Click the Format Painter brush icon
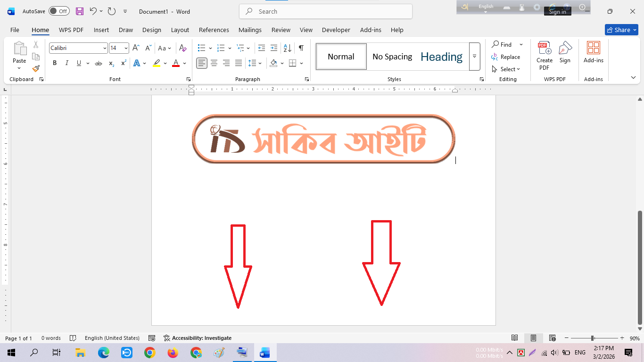Viewport: 644px width, 362px height. (x=36, y=68)
